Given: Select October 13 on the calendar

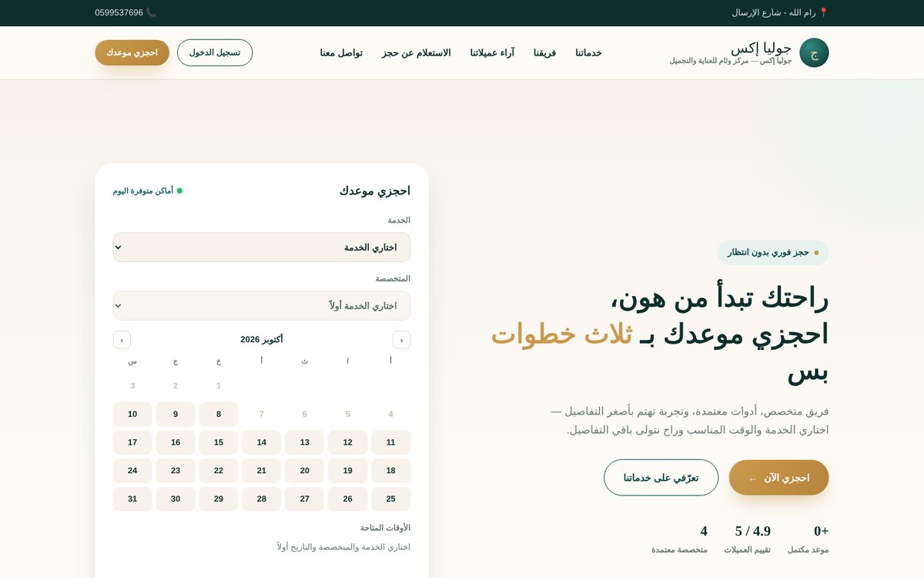Looking at the screenshot, I should (305, 442).
